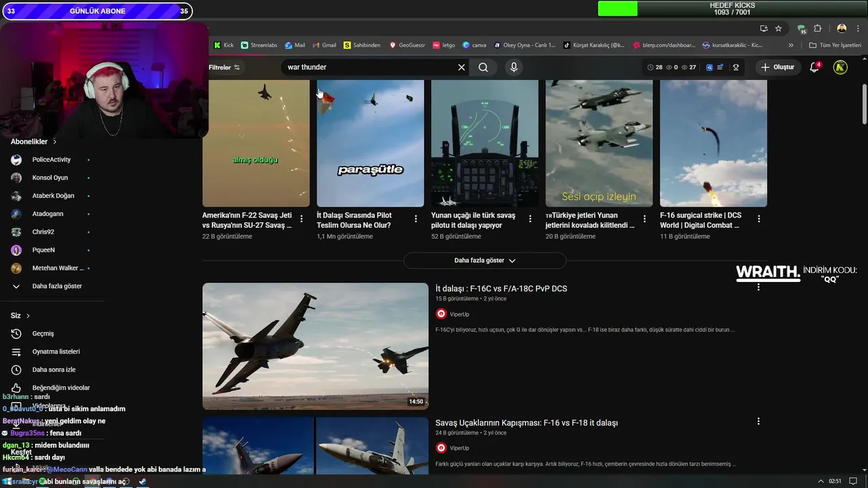
Task: Open Savaş Uçaklarının Kapışması video title
Action: point(526,423)
